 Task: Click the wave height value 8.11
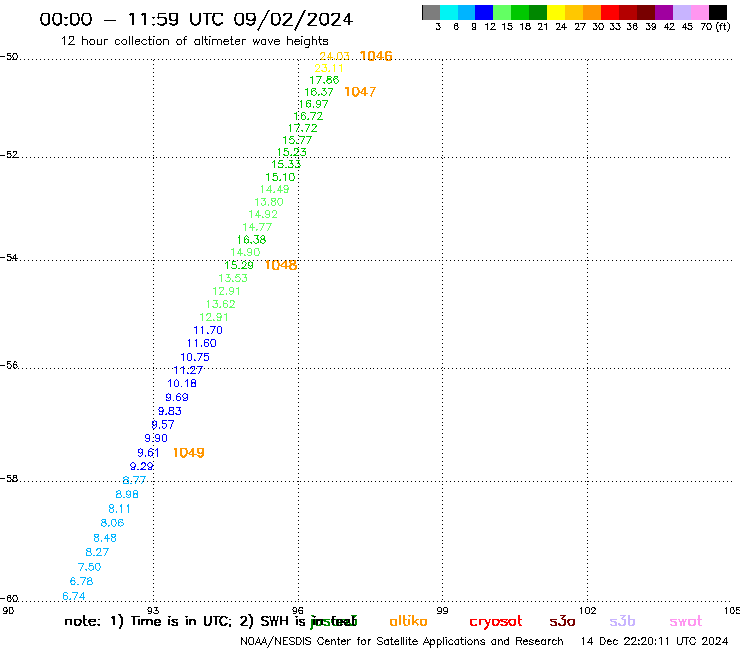click(x=119, y=509)
